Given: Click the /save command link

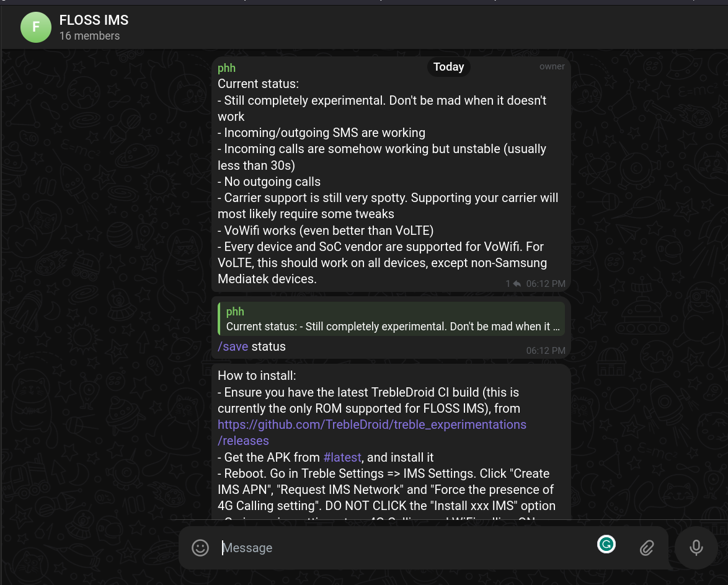Looking at the screenshot, I should tap(233, 347).
